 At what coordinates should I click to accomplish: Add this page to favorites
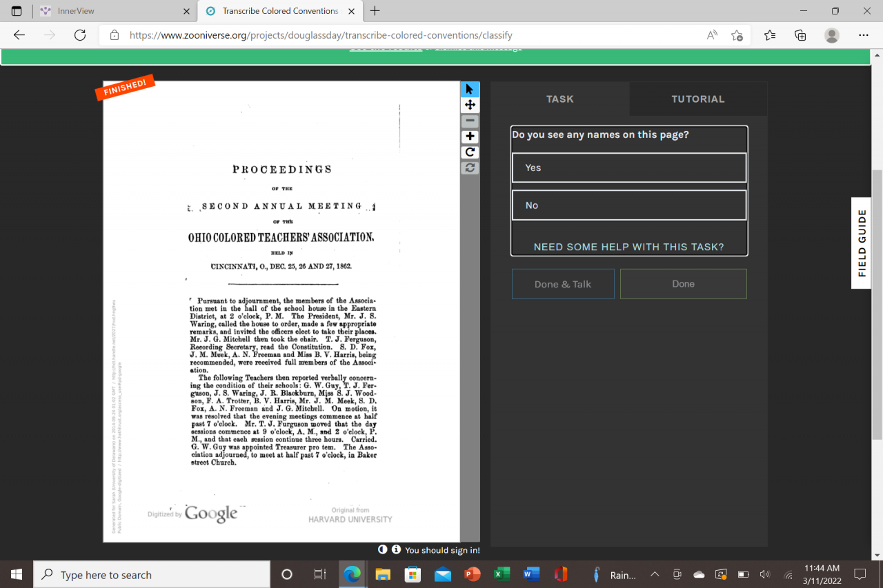(x=737, y=35)
